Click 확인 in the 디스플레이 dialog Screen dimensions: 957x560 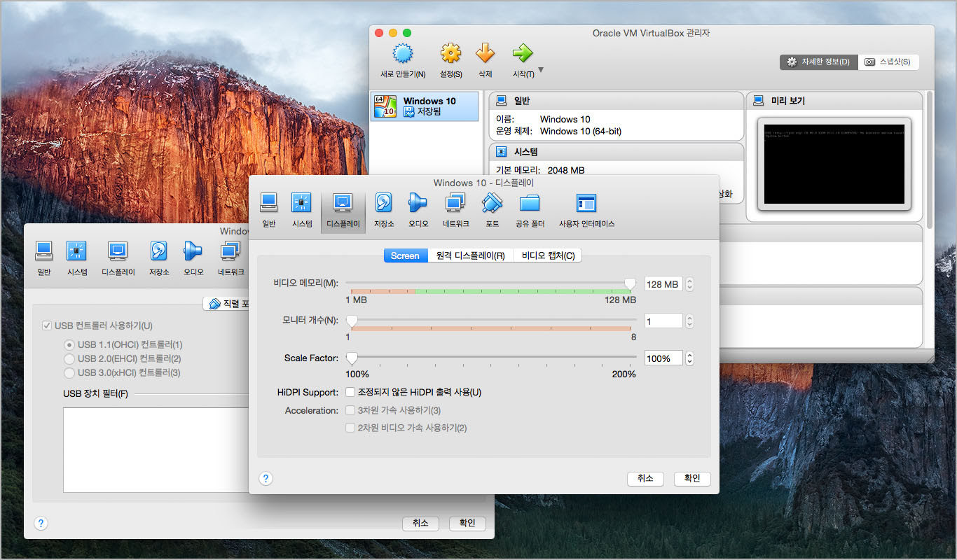[692, 479]
